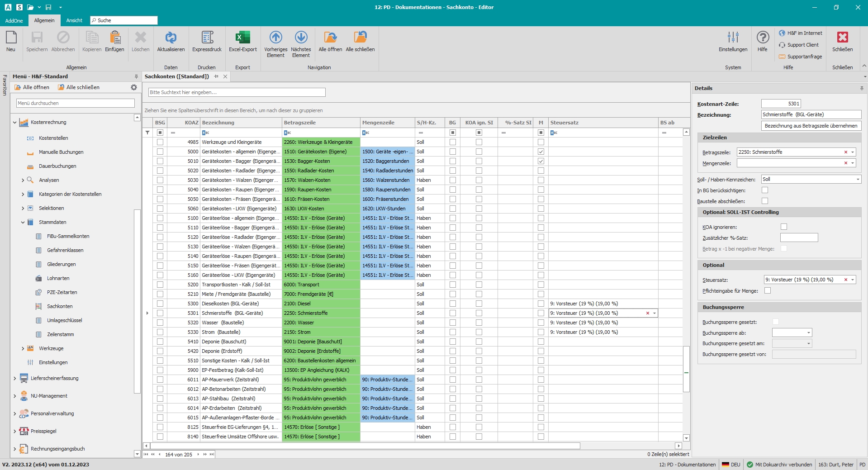Open Einstellungen in the ribbon
The width and height of the screenshot is (868, 470).
tap(733, 38)
